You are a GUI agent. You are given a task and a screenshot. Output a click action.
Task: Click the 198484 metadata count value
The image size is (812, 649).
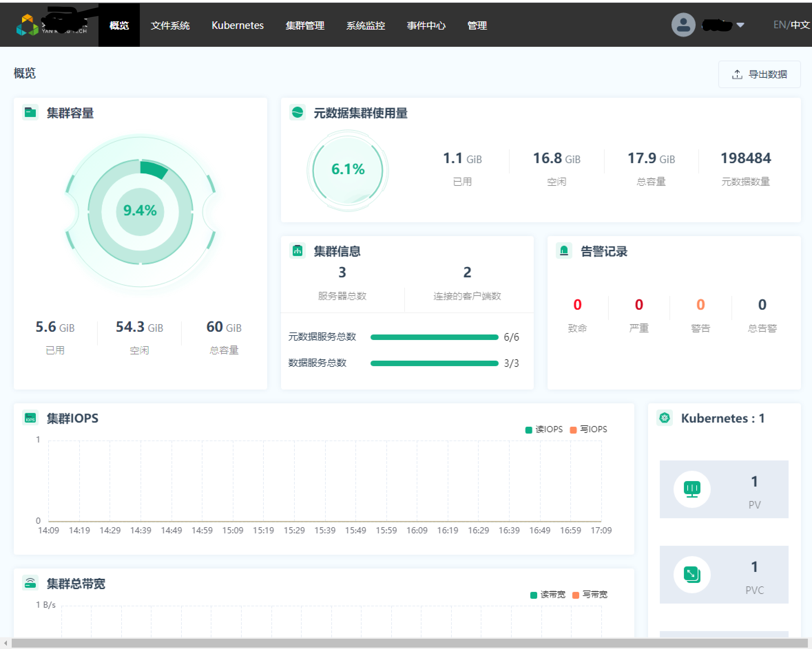pos(746,158)
